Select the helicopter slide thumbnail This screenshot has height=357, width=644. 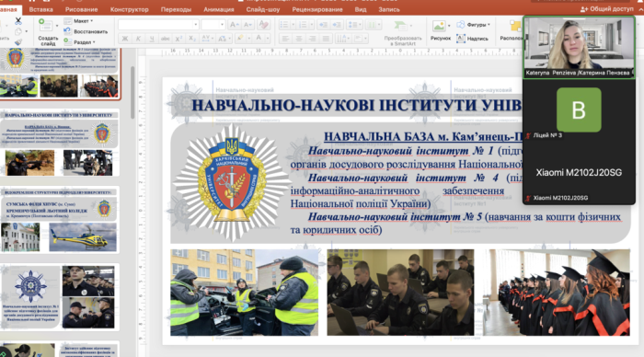point(60,219)
